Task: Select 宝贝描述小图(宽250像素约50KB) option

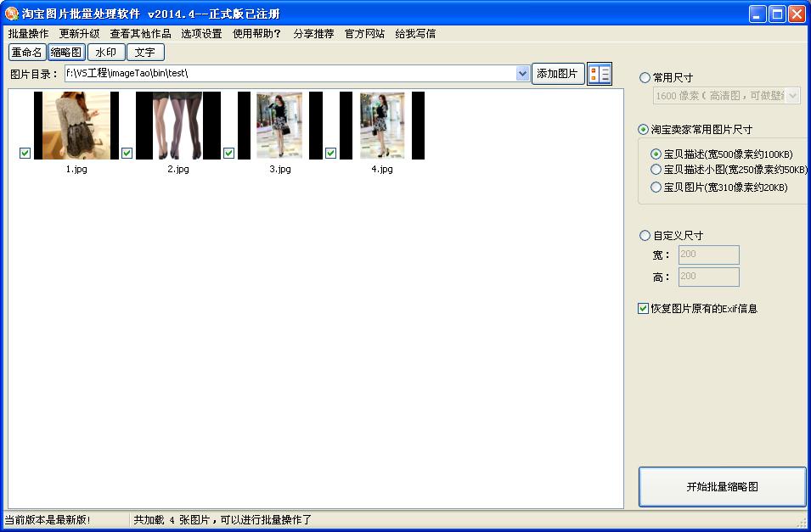Action: [x=656, y=170]
